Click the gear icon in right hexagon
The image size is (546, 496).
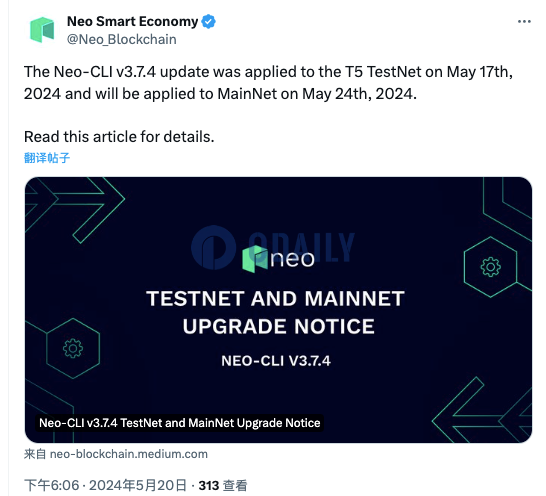tap(490, 267)
